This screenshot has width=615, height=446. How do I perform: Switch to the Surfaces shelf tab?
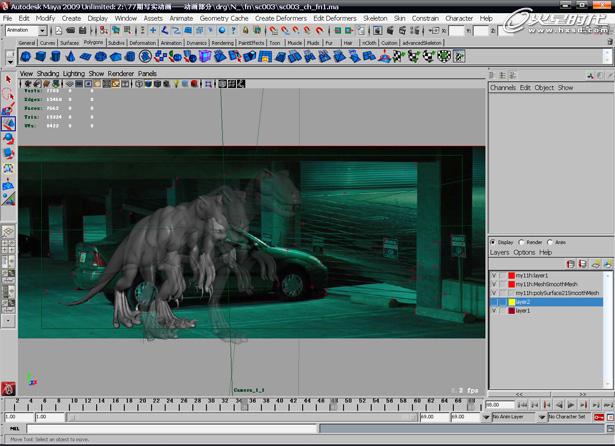(69, 43)
